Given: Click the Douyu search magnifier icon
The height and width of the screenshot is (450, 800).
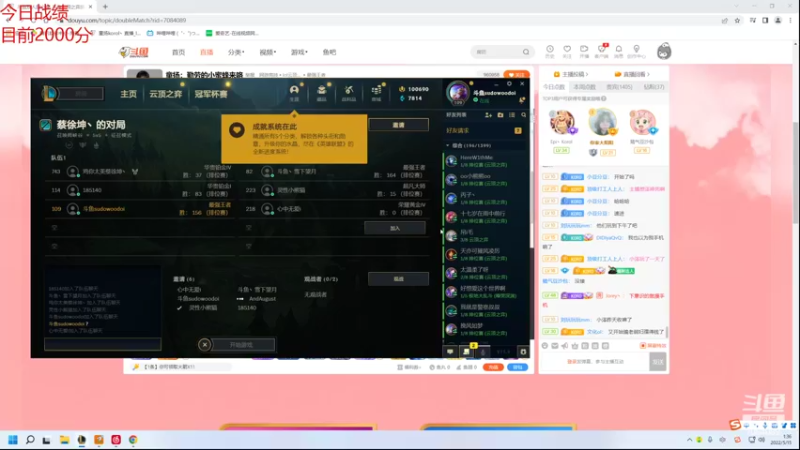Looking at the screenshot, I should 526,52.
